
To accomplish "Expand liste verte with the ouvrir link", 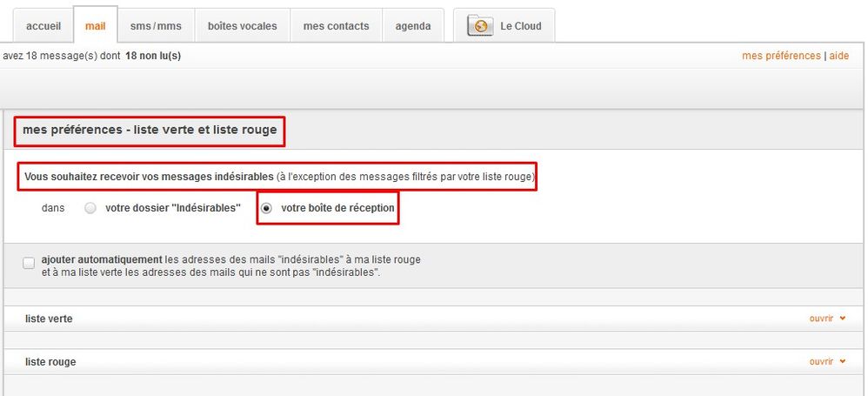I will (821, 319).
